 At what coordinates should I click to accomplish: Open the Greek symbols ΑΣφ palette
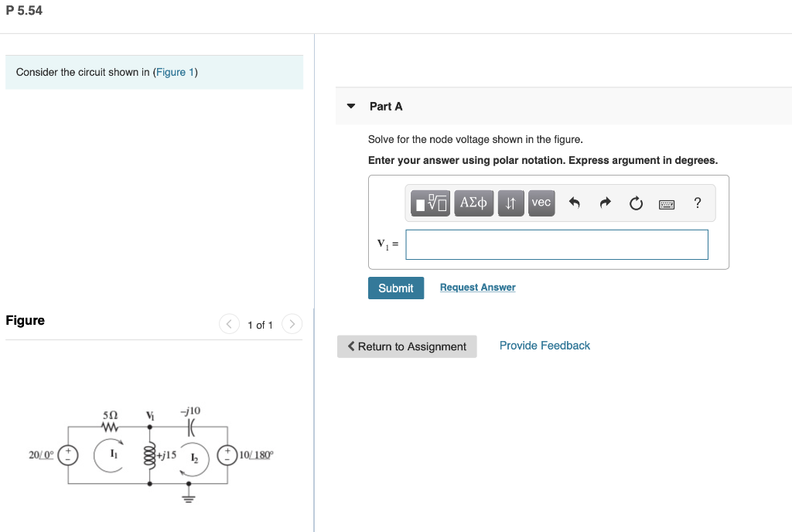coord(474,203)
